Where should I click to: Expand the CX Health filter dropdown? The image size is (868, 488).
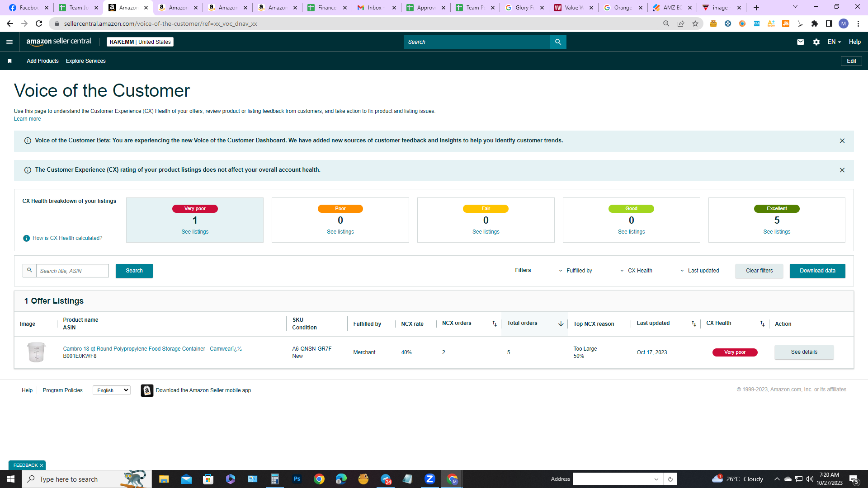636,271
